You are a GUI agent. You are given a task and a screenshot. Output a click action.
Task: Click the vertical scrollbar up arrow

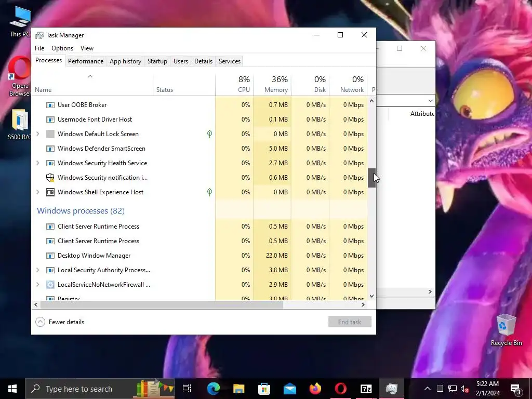(x=372, y=101)
